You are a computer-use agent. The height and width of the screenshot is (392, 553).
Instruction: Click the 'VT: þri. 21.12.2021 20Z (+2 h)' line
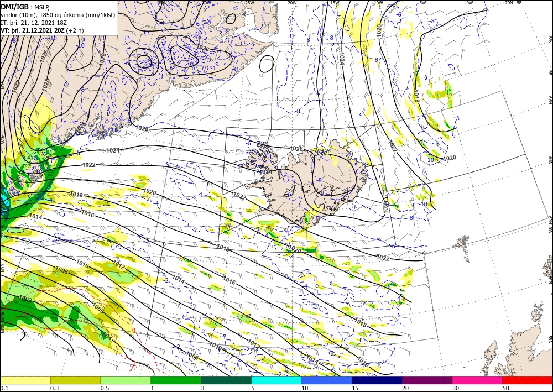(43, 30)
